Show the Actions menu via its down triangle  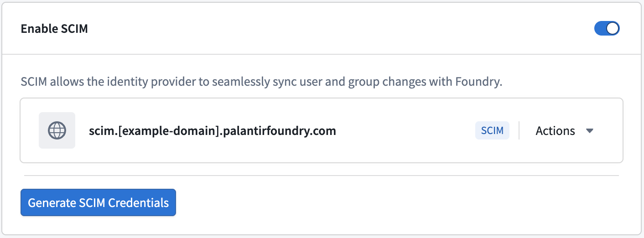point(589,131)
